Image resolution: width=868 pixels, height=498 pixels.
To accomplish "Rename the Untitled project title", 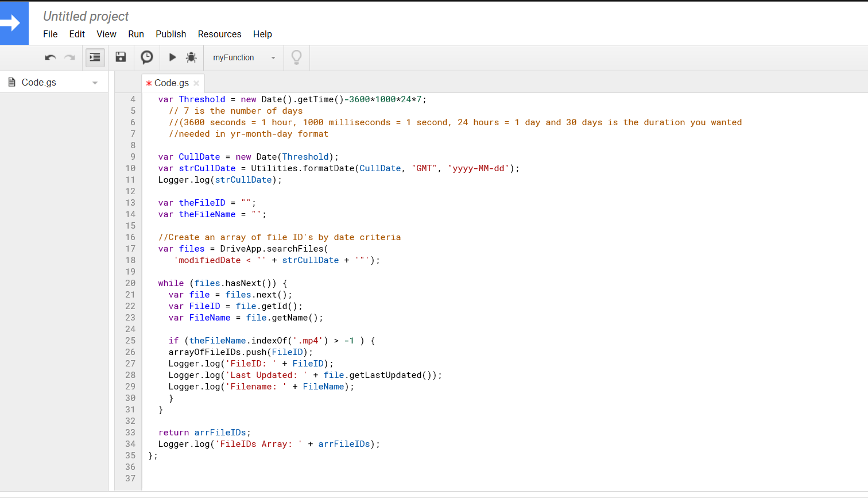I will tap(86, 16).
